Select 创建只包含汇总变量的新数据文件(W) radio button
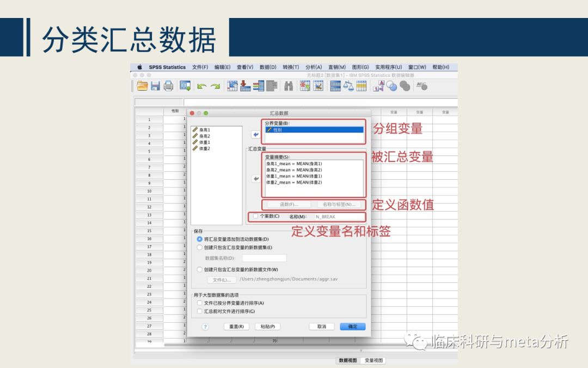The height and width of the screenshot is (368, 588). [199, 269]
